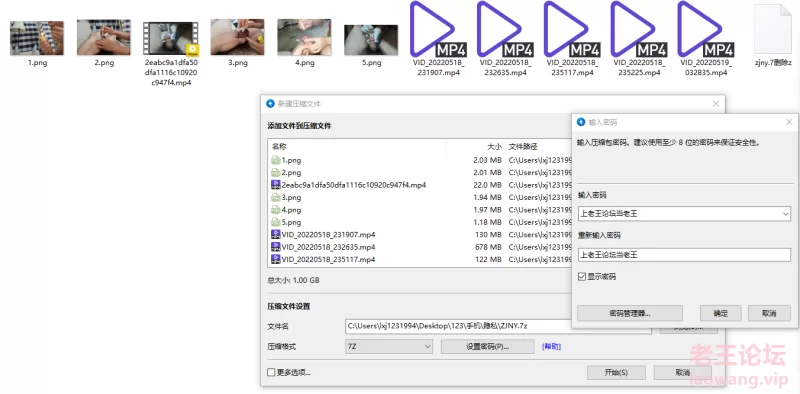Click inside the 重新输入密码 field
The height and width of the screenshot is (394, 800).
click(x=684, y=255)
